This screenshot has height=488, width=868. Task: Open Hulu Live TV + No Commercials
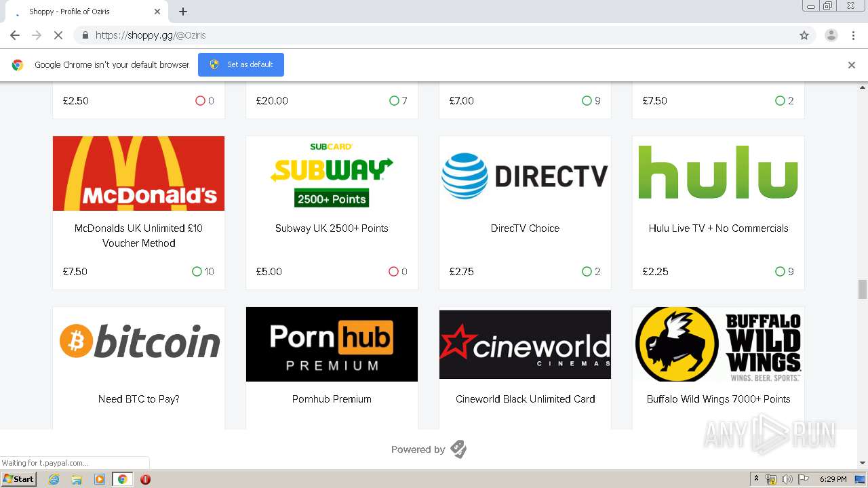point(718,228)
